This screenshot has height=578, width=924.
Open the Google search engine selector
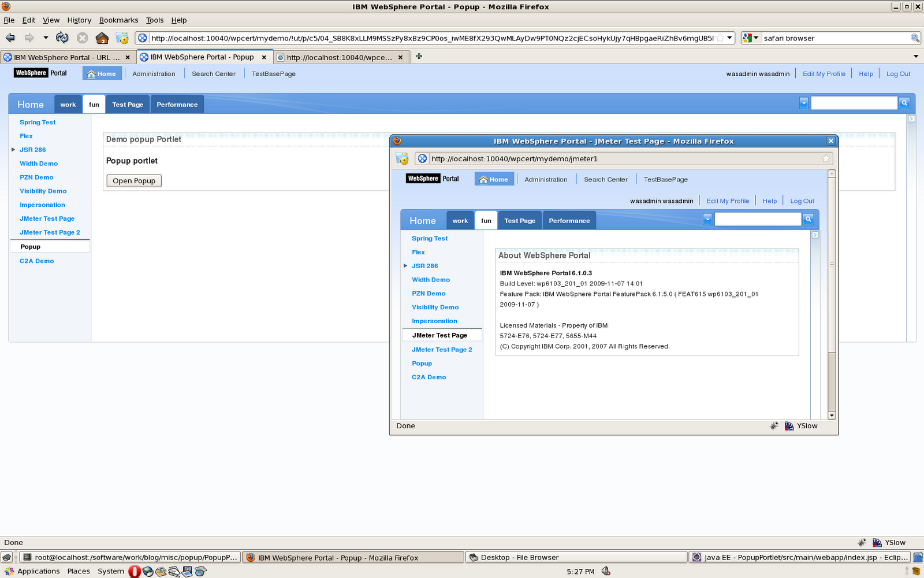point(751,38)
